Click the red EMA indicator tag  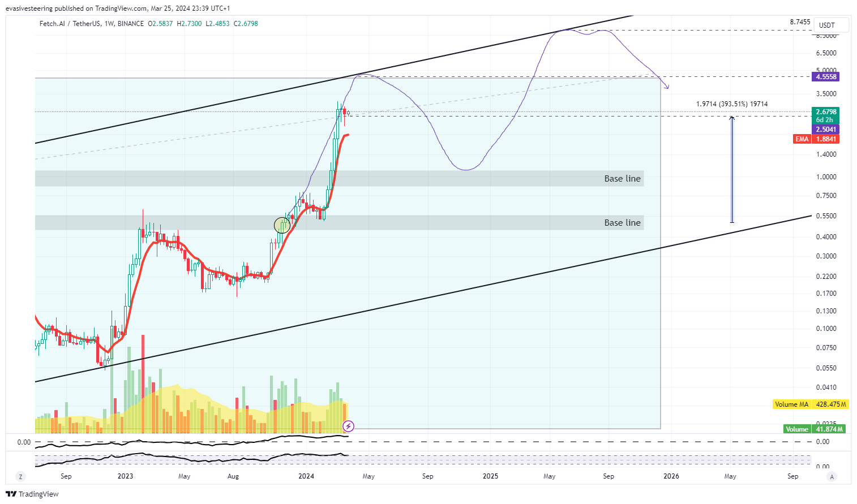pyautogui.click(x=802, y=139)
